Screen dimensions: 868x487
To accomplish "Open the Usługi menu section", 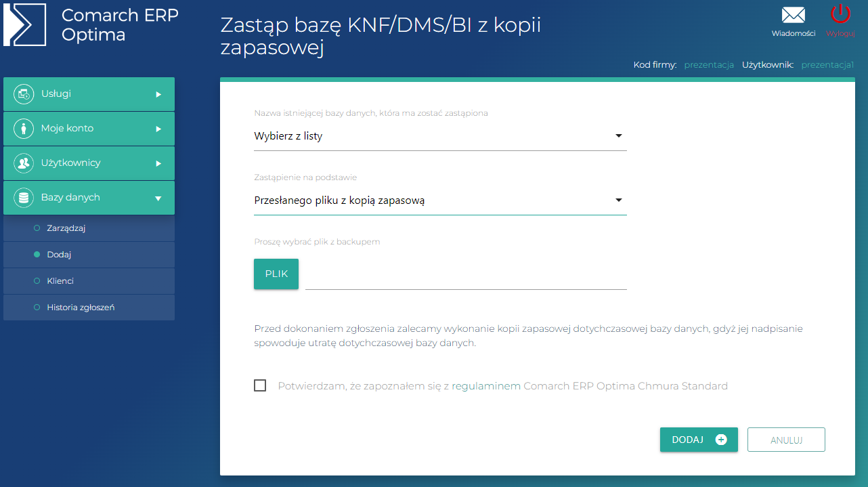I will click(89, 94).
